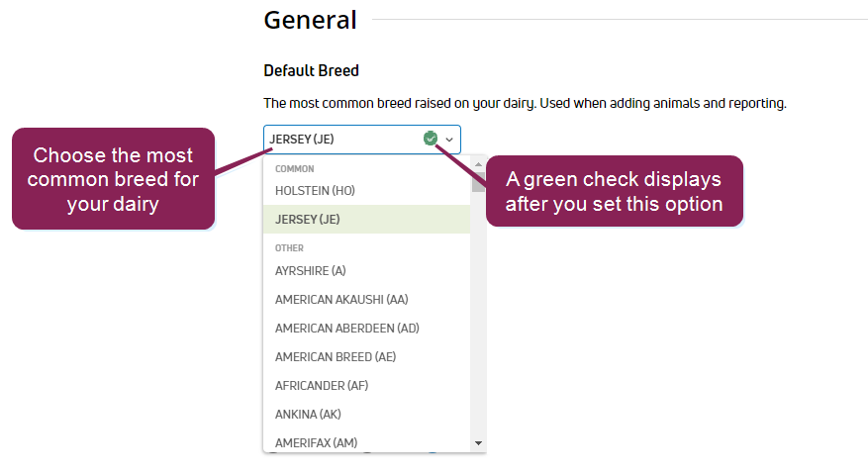This screenshot has height=475, width=868.
Task: Click the General section heading
Action: click(x=310, y=20)
